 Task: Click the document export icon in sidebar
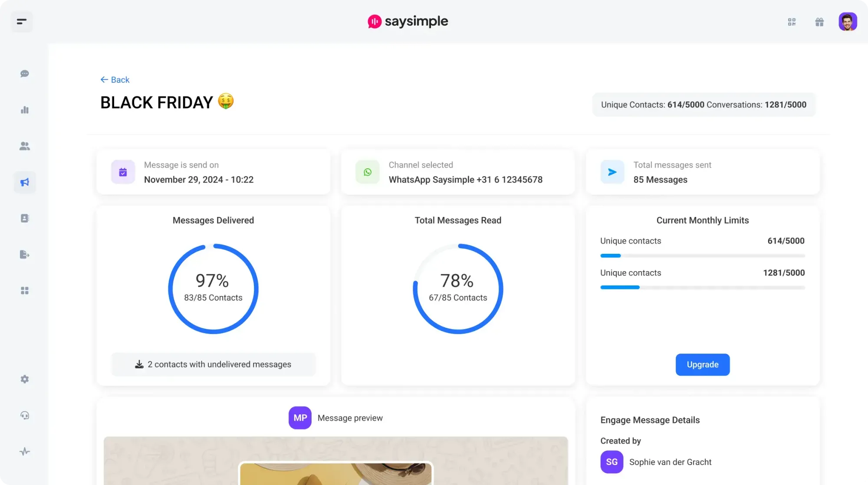pyautogui.click(x=25, y=254)
